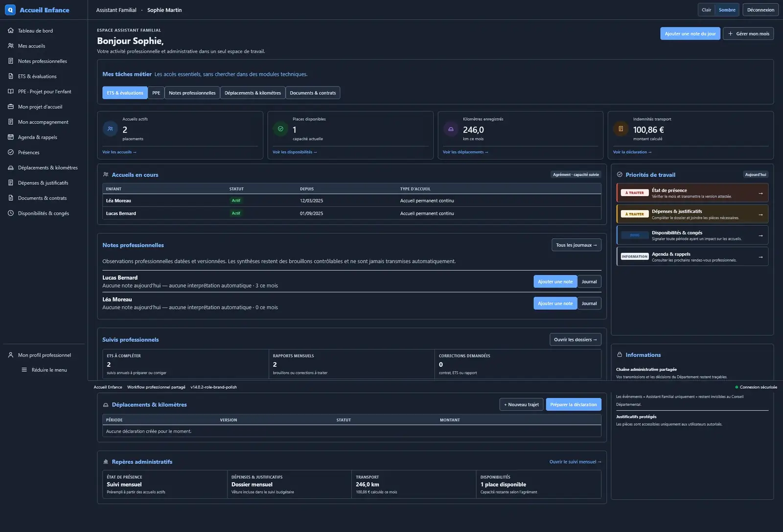Click the Mon projet d'accueil briefcase icon
Viewport: 783px width, 532px height.
(11, 107)
